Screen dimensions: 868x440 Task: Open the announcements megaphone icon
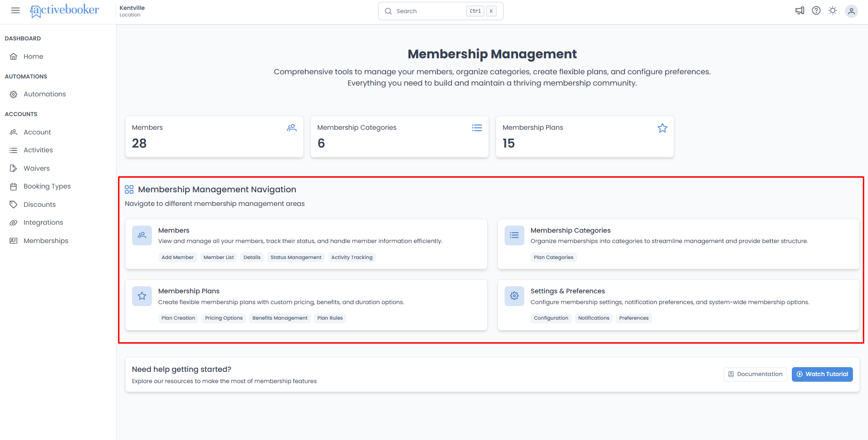click(800, 10)
